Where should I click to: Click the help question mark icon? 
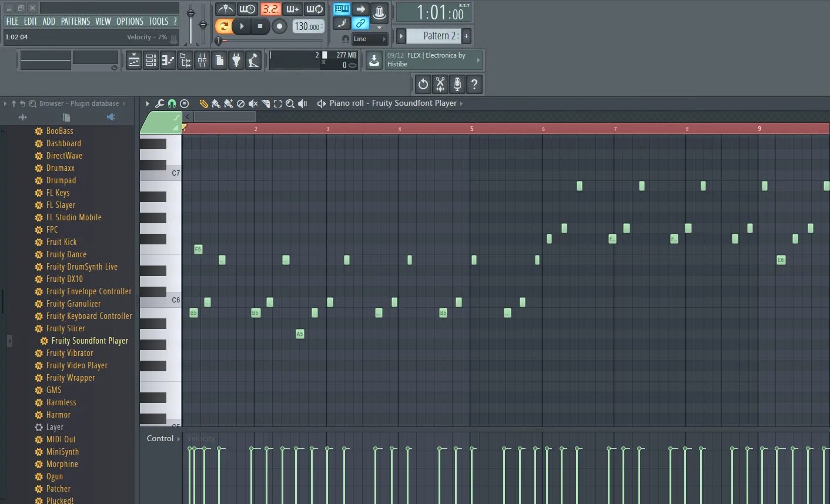(x=474, y=85)
